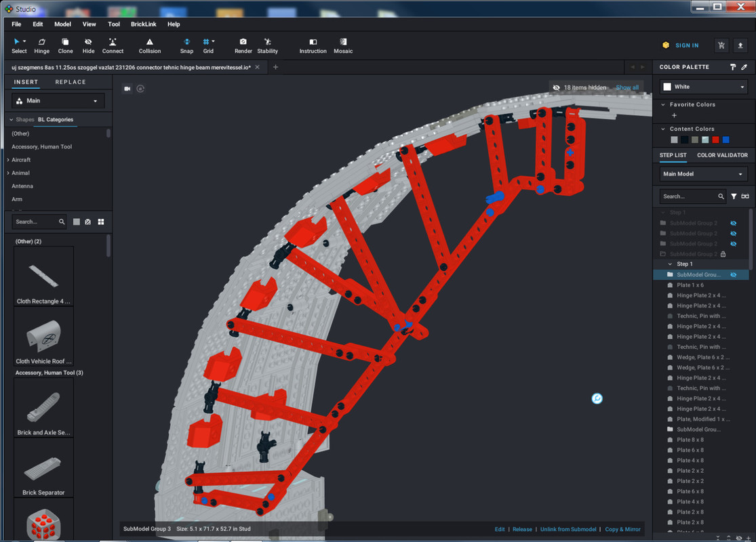Open the Render tool

(243, 45)
